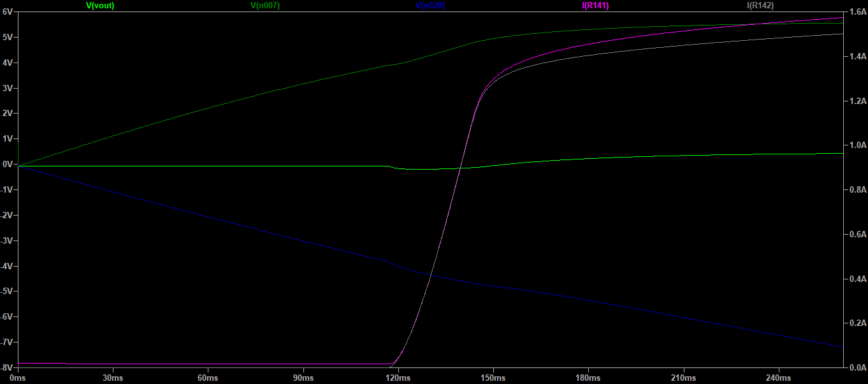The image size is (868, 384).
Task: Click the 210ms time axis label
Action: tap(684, 378)
